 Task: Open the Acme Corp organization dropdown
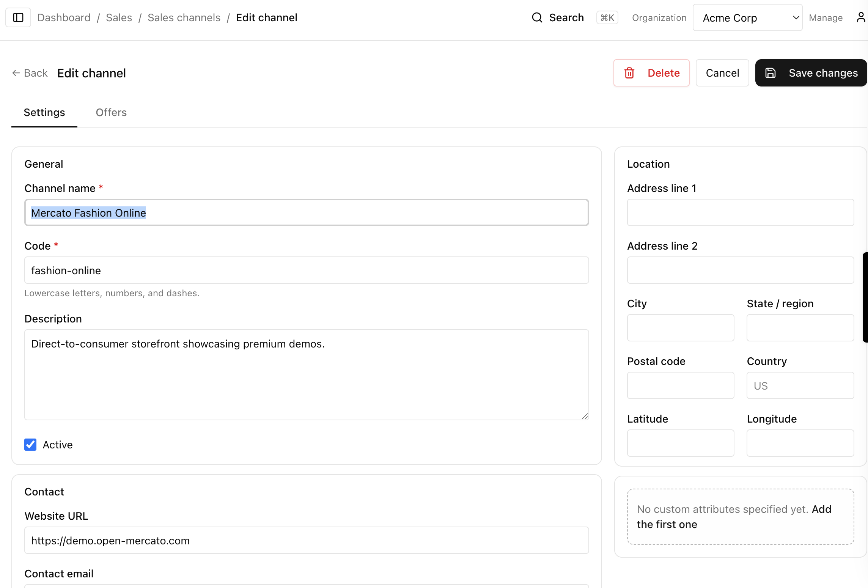coord(740,18)
